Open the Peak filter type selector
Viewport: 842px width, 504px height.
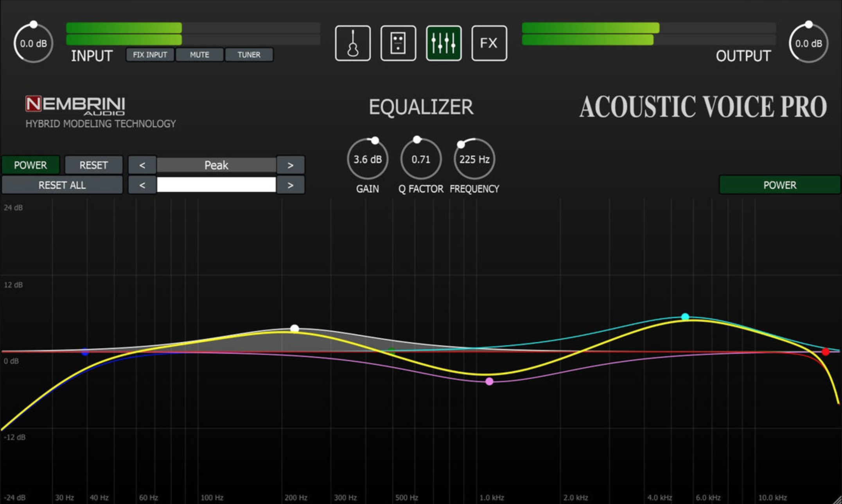216,165
